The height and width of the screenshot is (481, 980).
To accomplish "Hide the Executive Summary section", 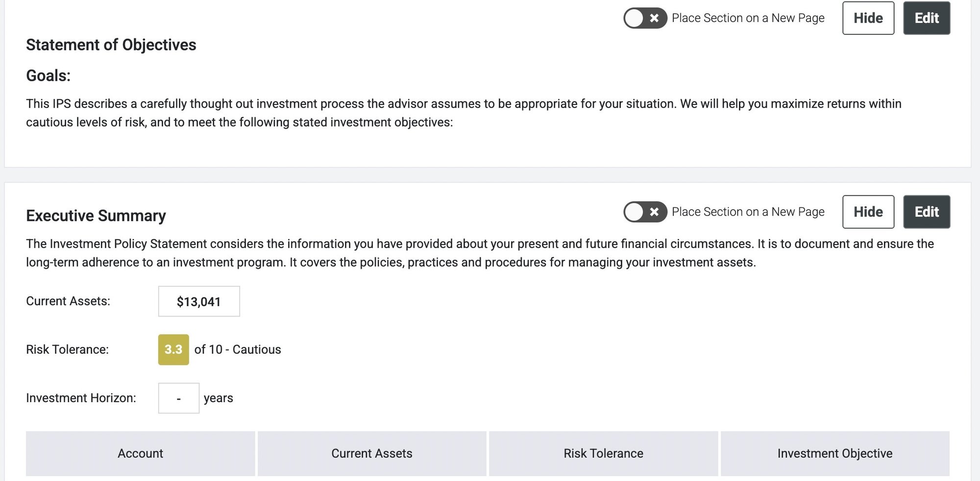I will [x=868, y=212].
